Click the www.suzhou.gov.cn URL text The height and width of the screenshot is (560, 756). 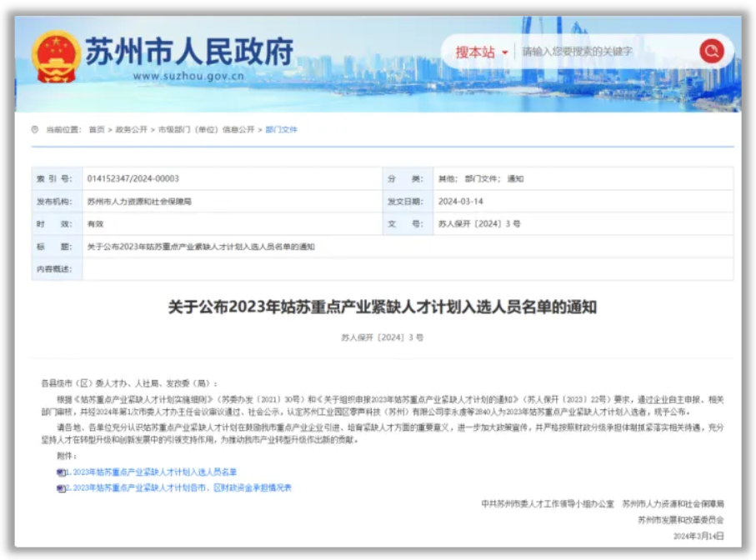coord(188,77)
